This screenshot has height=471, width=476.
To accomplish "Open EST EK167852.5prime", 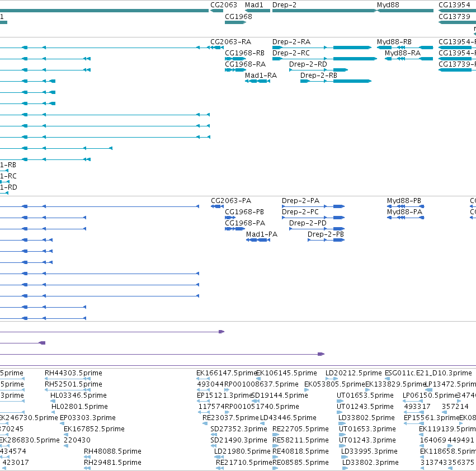I will click(x=94, y=429).
